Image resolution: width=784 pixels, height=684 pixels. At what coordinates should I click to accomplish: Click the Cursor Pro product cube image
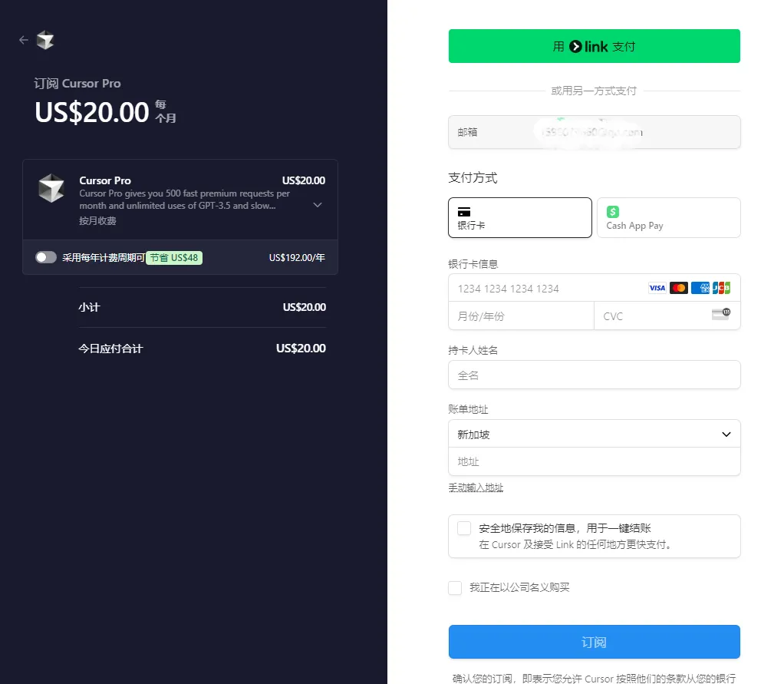(51, 188)
